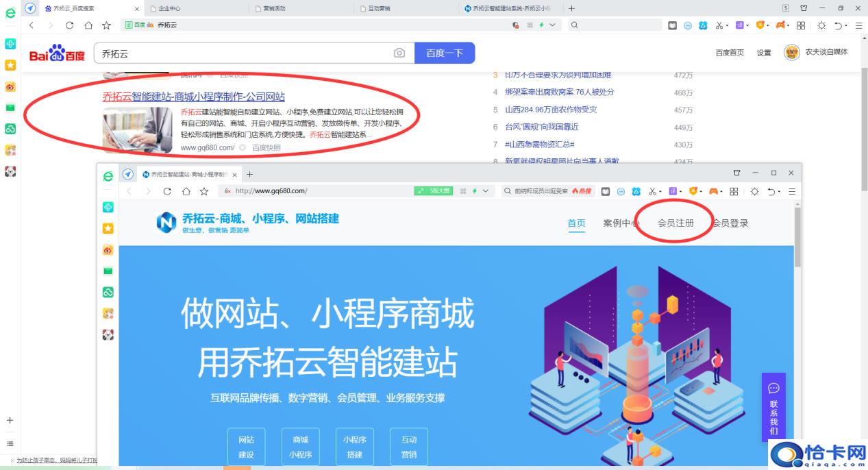Open the screenshot scissors tool

(x=719, y=25)
